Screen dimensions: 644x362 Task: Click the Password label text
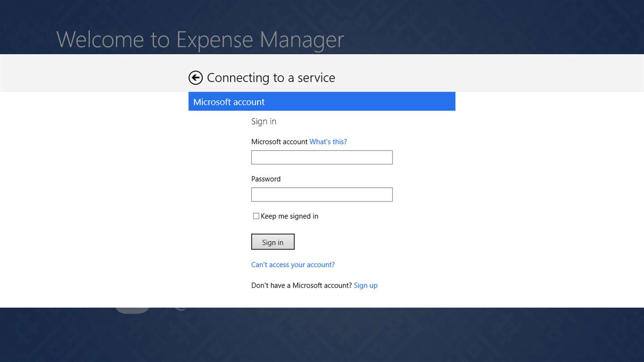pyautogui.click(x=266, y=179)
